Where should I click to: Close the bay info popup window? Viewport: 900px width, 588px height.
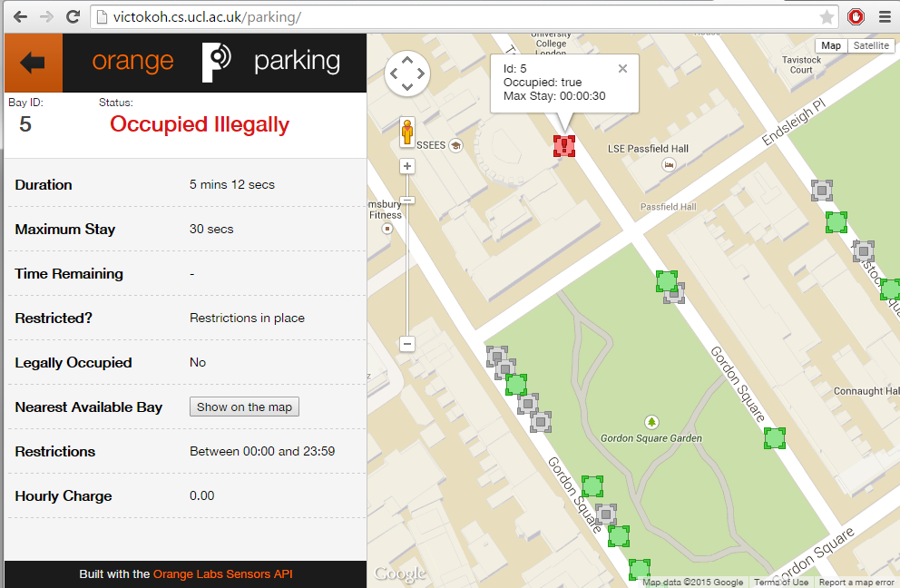coord(622,69)
